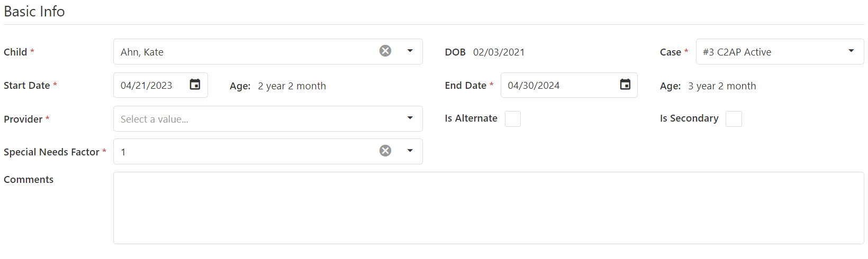The height and width of the screenshot is (259, 868).
Task: Clear the Child field selection
Action: pos(385,51)
